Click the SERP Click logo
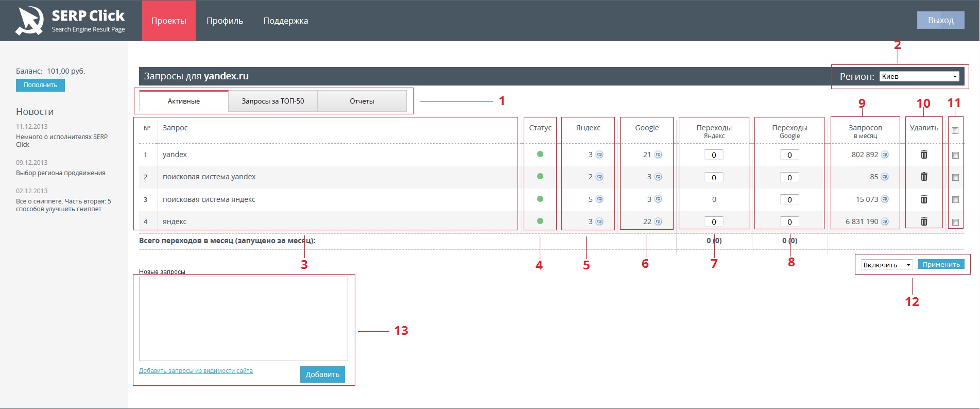The height and width of the screenshot is (409, 980). point(71,21)
